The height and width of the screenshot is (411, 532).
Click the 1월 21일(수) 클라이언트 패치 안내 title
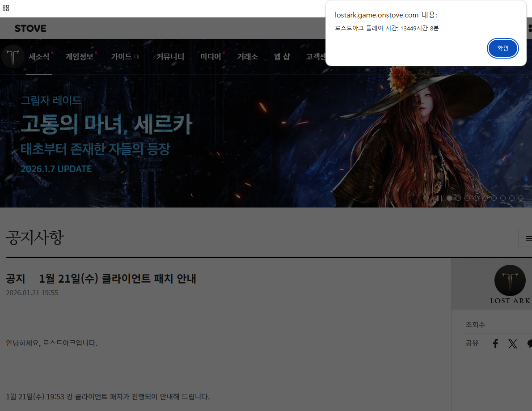118,279
